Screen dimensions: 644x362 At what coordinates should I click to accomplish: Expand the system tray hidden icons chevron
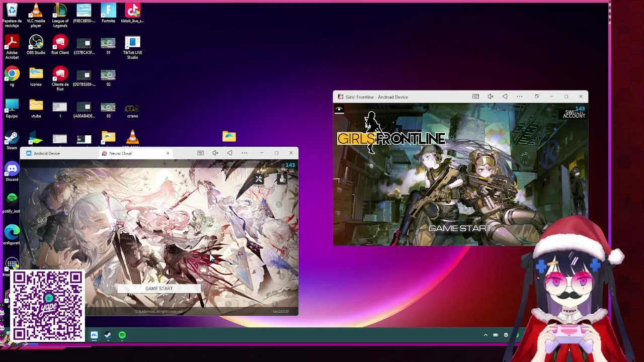coord(486,335)
